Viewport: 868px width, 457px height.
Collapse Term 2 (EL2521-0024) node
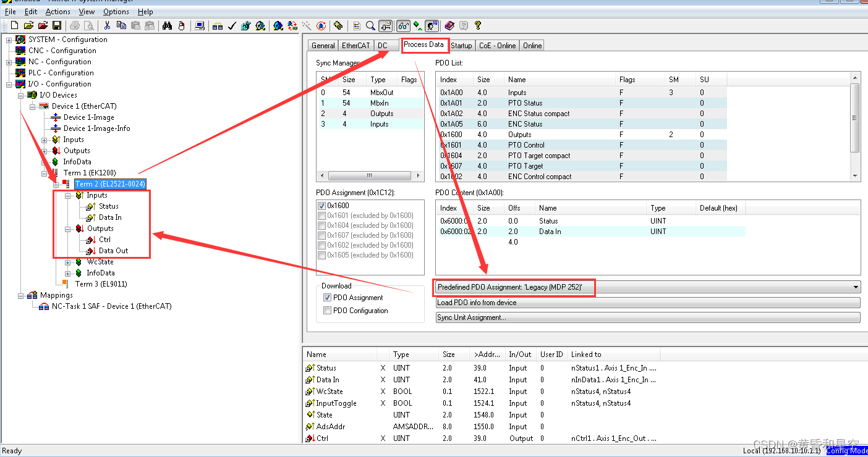[56, 184]
